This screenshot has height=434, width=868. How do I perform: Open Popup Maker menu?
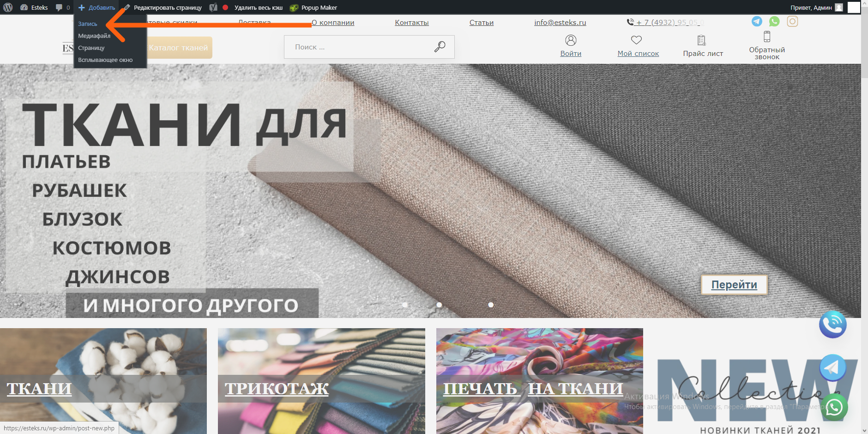pos(313,7)
